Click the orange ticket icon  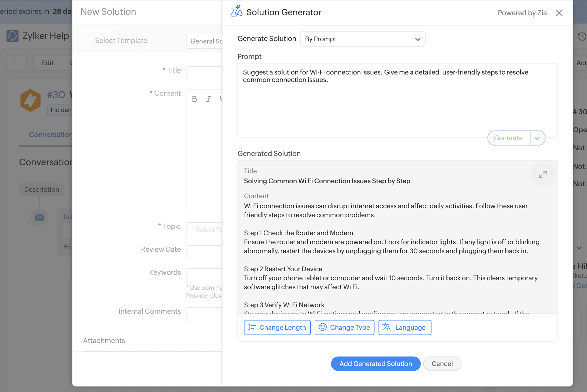coord(30,100)
